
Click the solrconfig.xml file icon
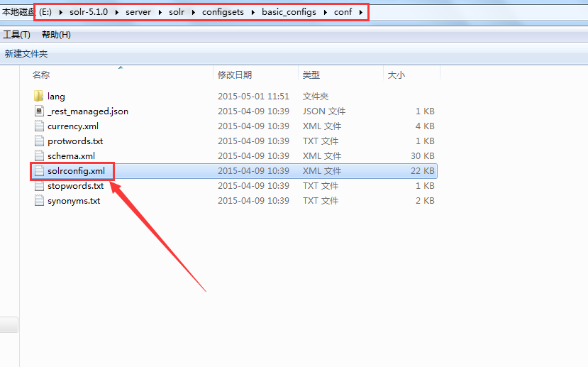point(39,171)
